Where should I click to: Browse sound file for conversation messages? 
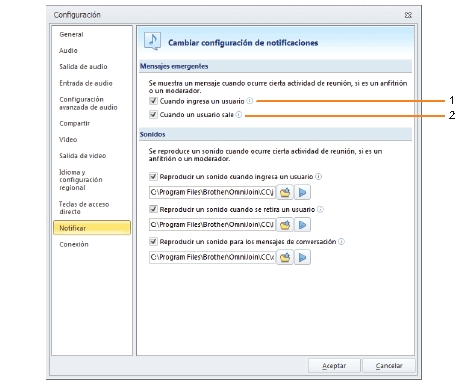click(285, 257)
